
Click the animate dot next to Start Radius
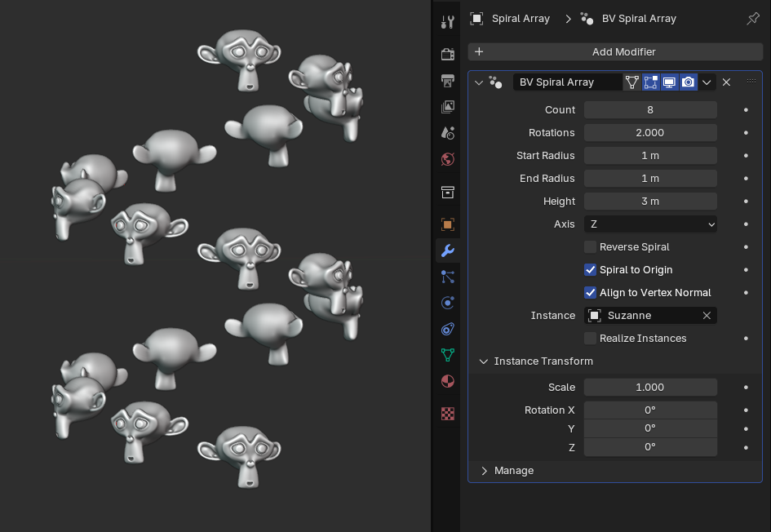coord(746,156)
